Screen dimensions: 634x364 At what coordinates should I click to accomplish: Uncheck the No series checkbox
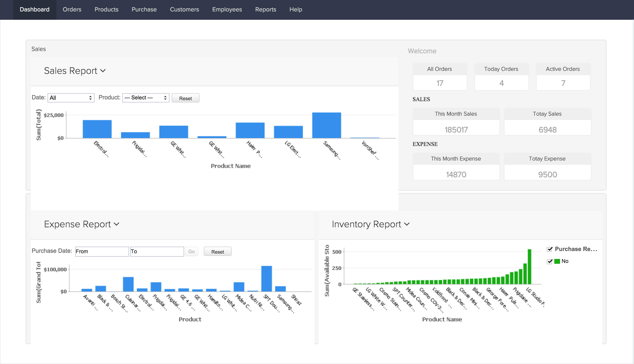coord(549,262)
